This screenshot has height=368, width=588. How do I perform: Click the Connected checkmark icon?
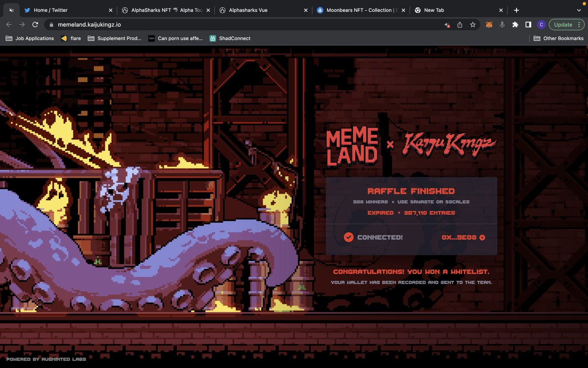pyautogui.click(x=348, y=237)
